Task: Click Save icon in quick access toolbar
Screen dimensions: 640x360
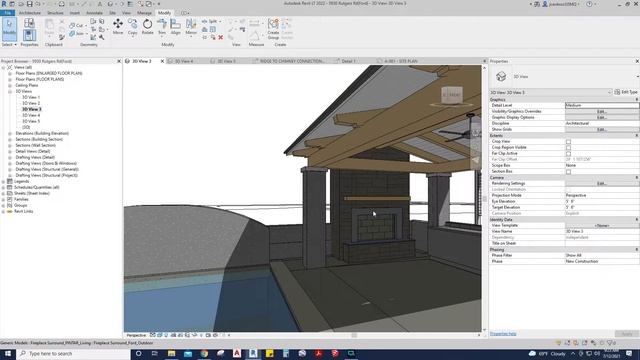Action: [29, 4]
